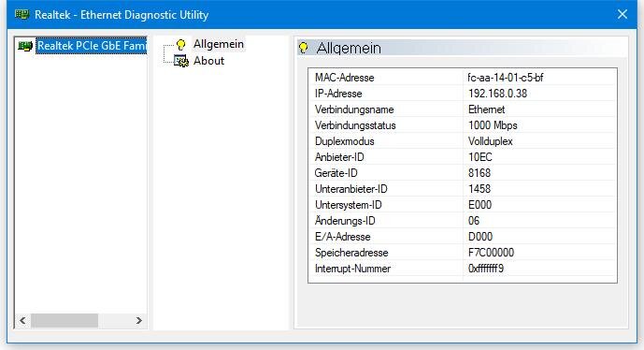Screen dimensions: 644x350
Task: Select the MAC value fc-aa-14-01-c5-bf
Action: [506, 78]
